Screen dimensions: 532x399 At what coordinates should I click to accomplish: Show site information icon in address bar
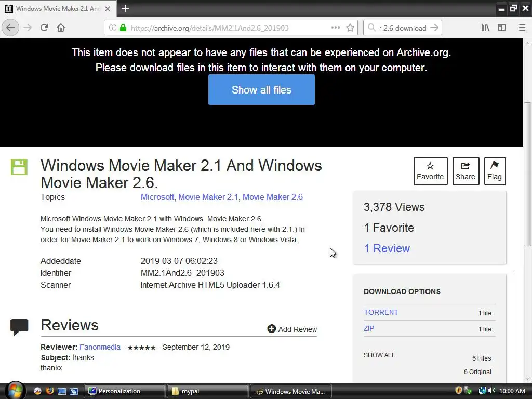click(112, 28)
